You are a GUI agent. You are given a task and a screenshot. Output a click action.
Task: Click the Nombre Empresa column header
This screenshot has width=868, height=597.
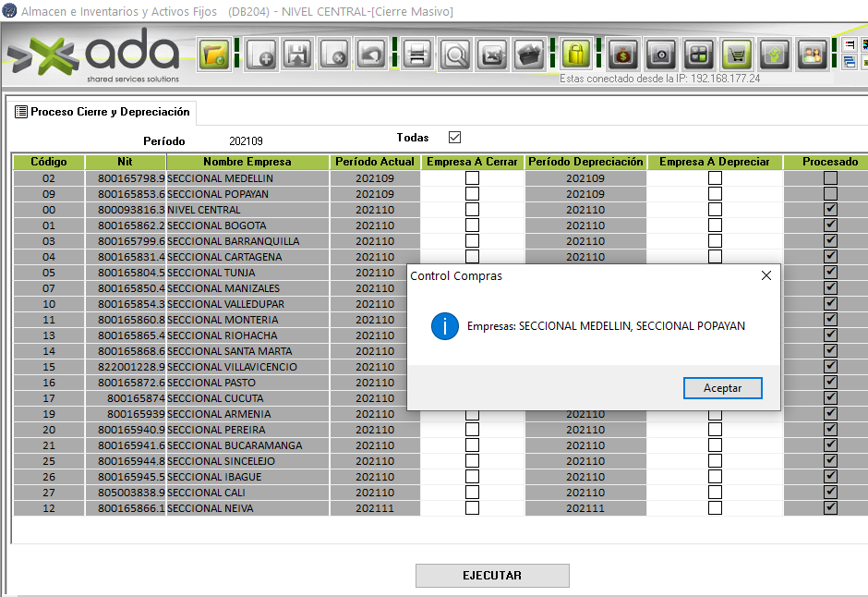pyautogui.click(x=247, y=162)
